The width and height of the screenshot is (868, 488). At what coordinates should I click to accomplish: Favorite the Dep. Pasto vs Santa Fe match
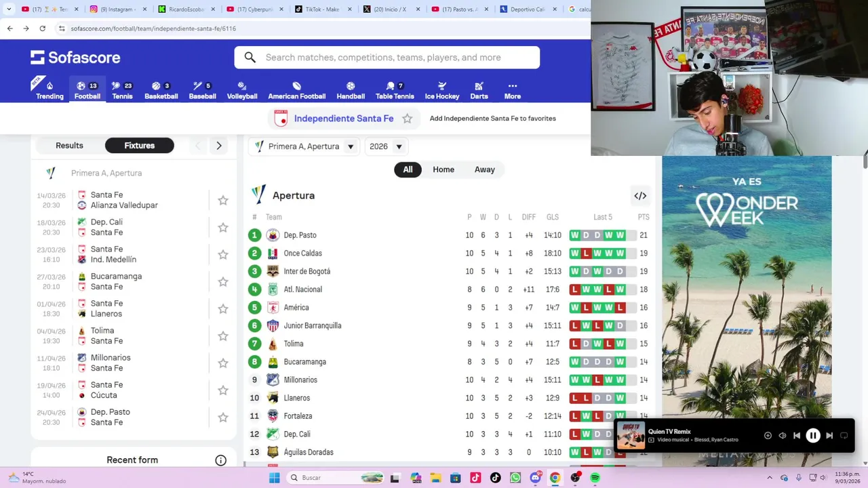pyautogui.click(x=222, y=417)
